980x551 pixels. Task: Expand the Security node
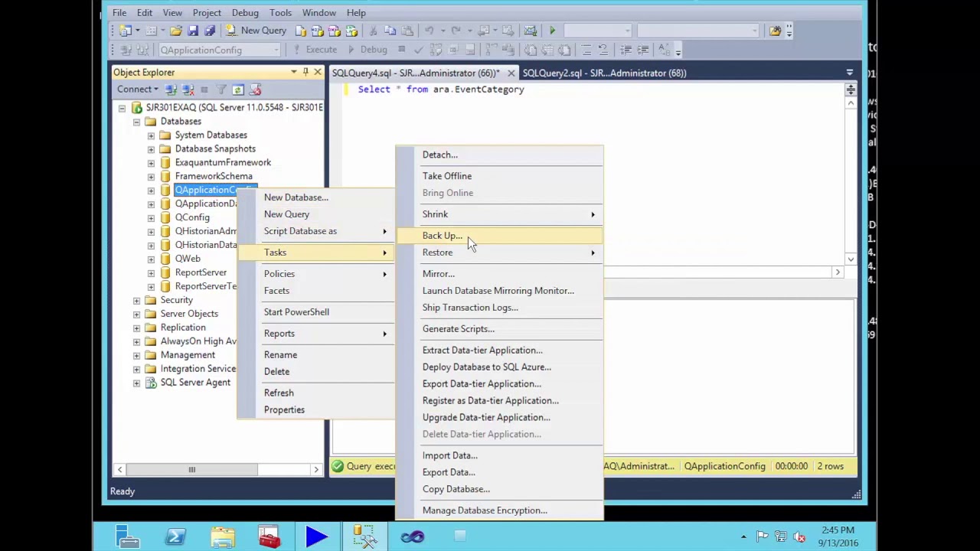tap(136, 301)
